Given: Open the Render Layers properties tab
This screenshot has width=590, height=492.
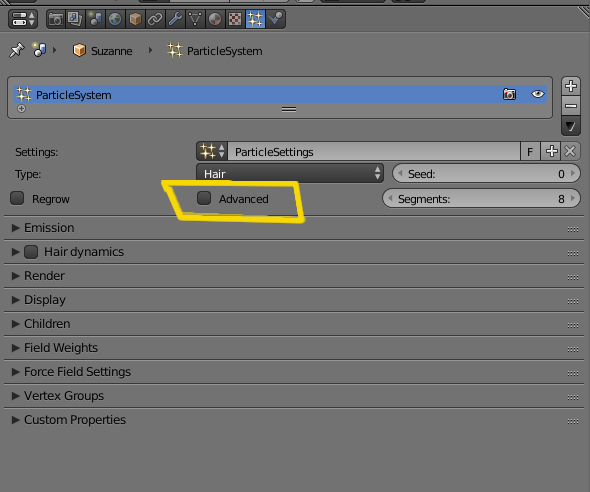Looking at the screenshot, I should 76,19.
